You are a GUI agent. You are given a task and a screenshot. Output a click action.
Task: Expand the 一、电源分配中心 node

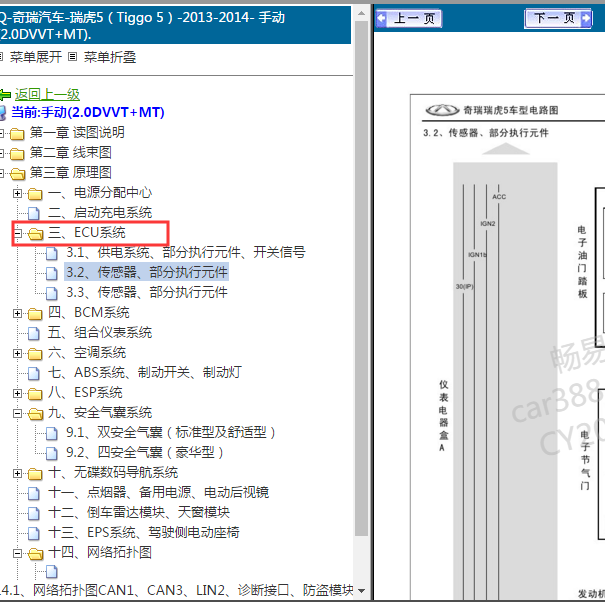(17, 193)
